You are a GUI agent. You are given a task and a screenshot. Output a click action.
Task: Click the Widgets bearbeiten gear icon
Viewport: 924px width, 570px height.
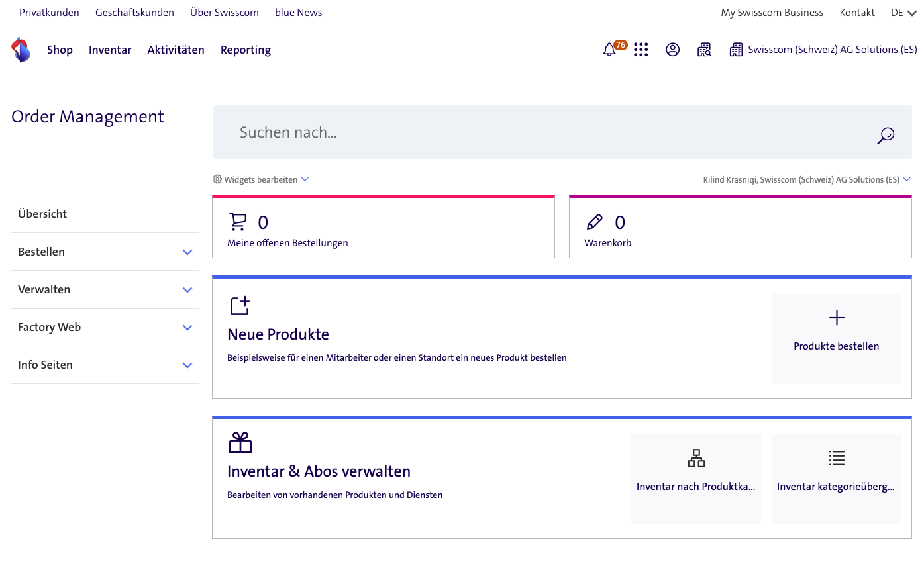217,179
